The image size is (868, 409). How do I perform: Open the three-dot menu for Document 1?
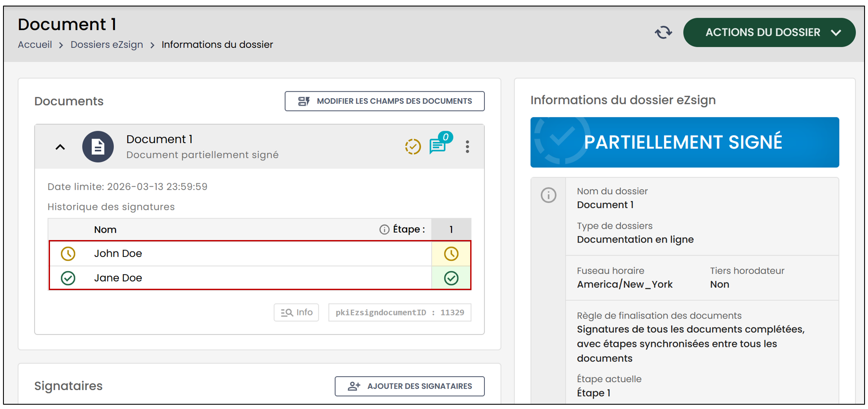tap(467, 147)
